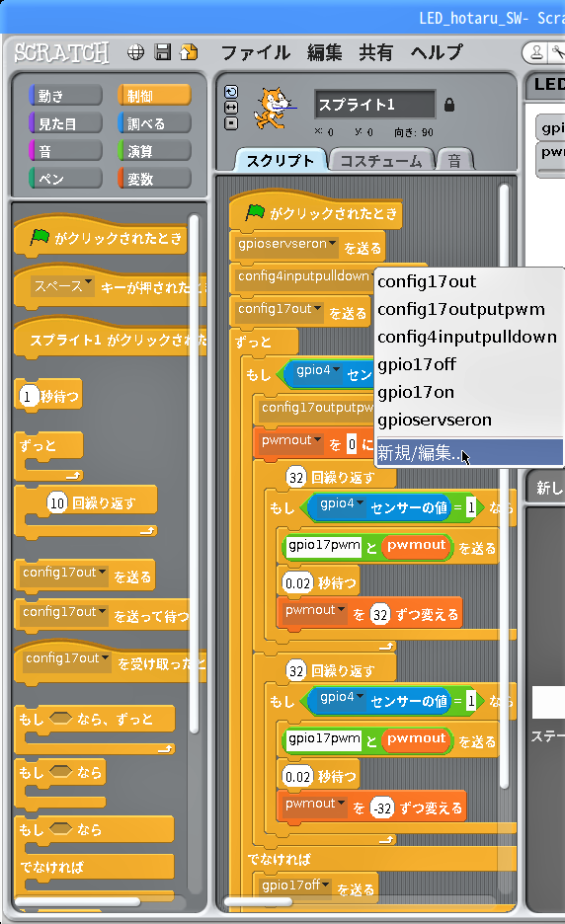Select the 制御 block category
Image resolution: width=565 pixels, height=924 pixels.
[x=154, y=96]
